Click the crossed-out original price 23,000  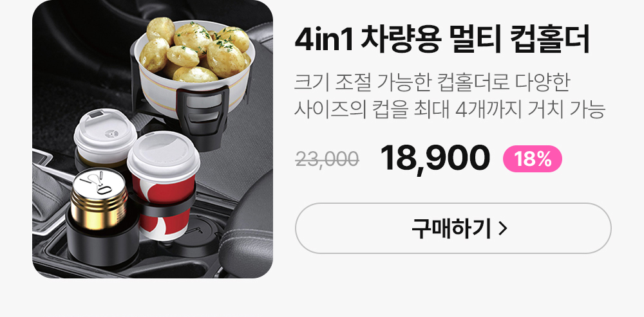pyautogui.click(x=327, y=158)
